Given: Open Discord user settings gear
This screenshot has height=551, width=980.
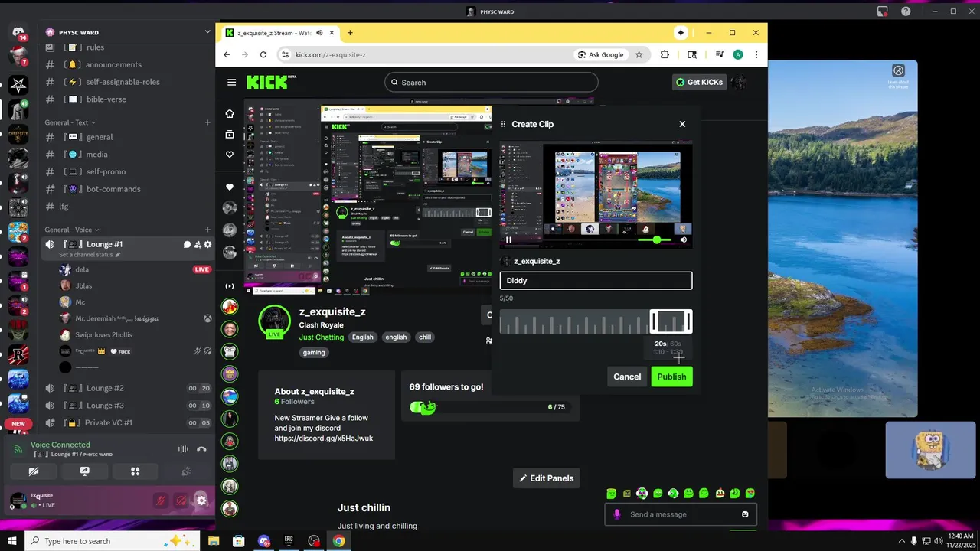Looking at the screenshot, I should pyautogui.click(x=201, y=501).
